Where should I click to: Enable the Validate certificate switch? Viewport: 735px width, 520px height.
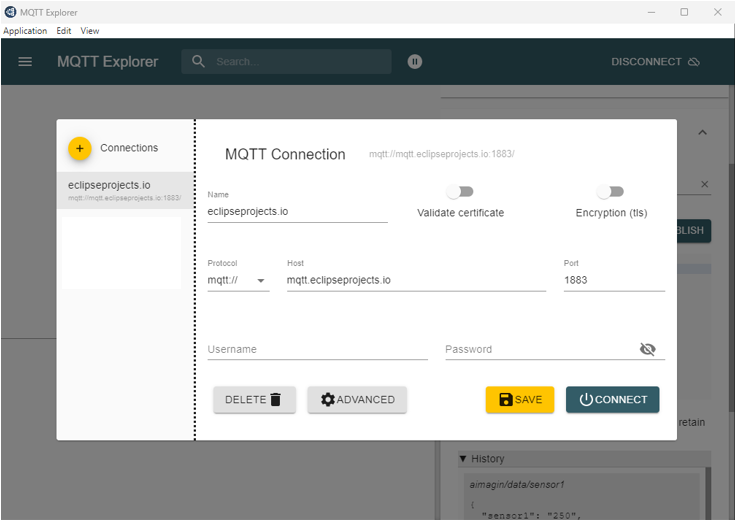(460, 191)
